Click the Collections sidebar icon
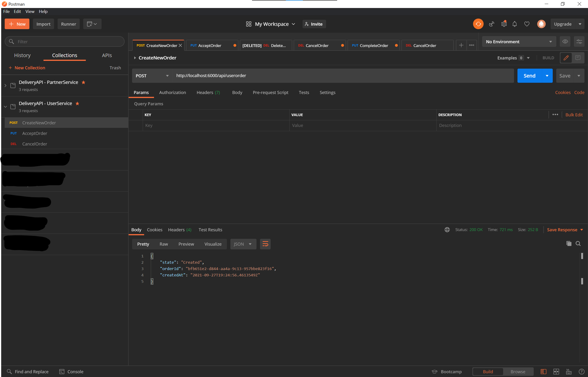This screenshot has width=588, height=377. coord(64,55)
